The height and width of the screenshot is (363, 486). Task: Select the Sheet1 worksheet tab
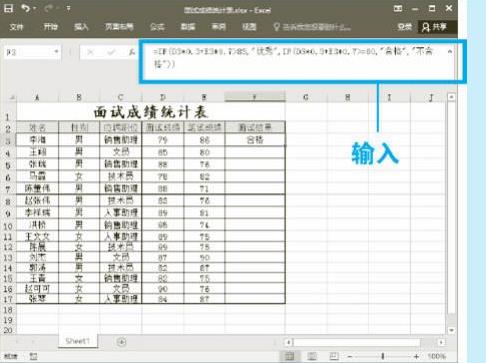tap(78, 341)
